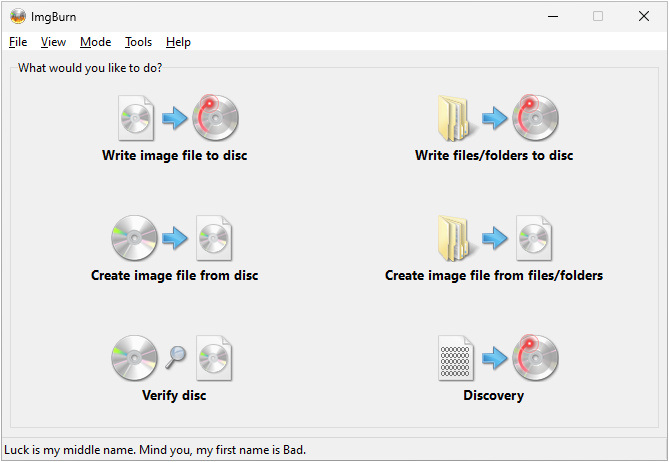Click the ImgBurn app icon in title bar
The width and height of the screenshot is (669, 462).
pyautogui.click(x=18, y=16)
